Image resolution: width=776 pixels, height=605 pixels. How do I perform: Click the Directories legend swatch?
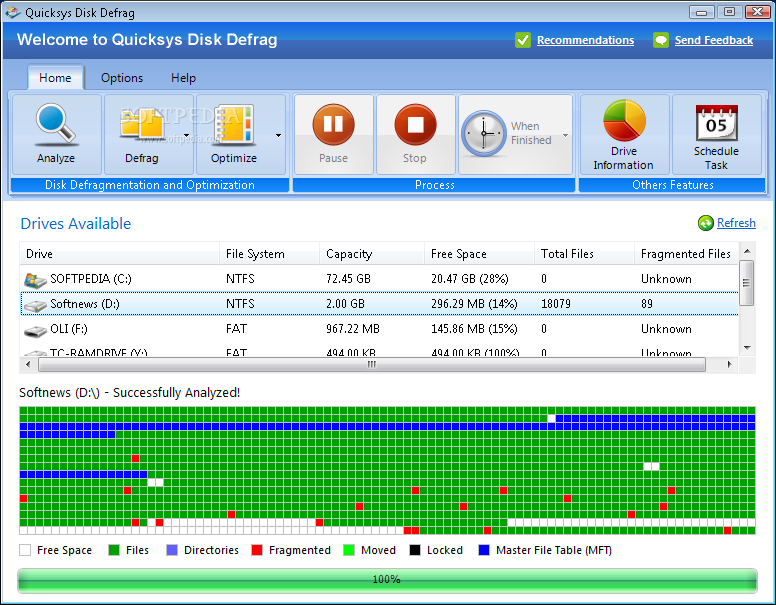tap(172, 550)
